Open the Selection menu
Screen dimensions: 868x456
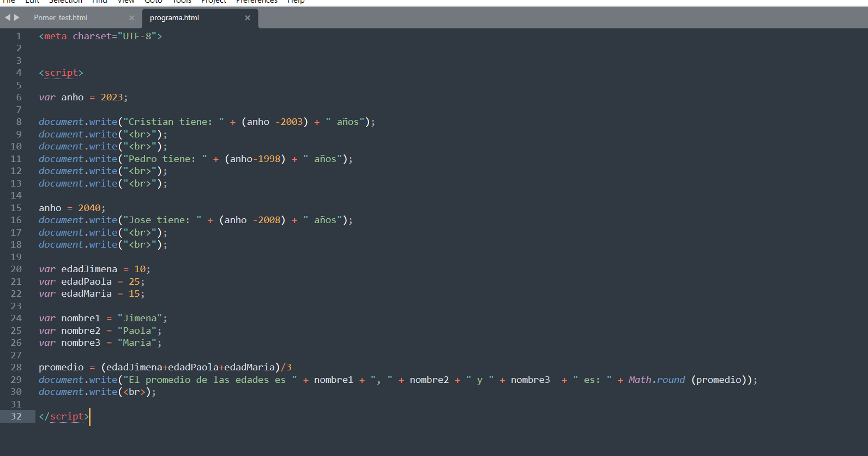click(x=65, y=2)
